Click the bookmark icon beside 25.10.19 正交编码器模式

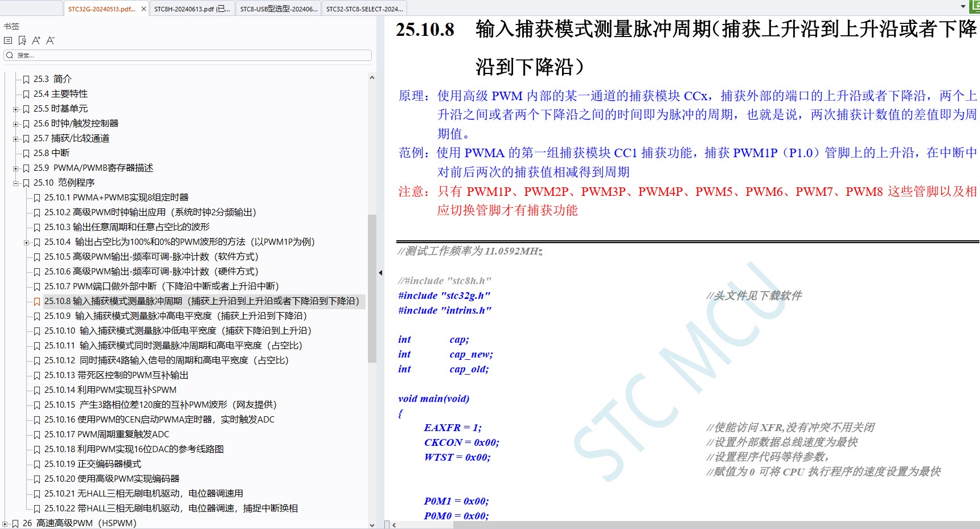(x=37, y=464)
